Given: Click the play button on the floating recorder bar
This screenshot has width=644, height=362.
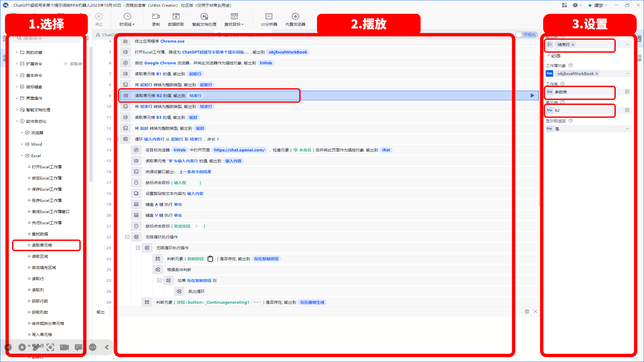Looking at the screenshot, I should [x=22, y=347].
